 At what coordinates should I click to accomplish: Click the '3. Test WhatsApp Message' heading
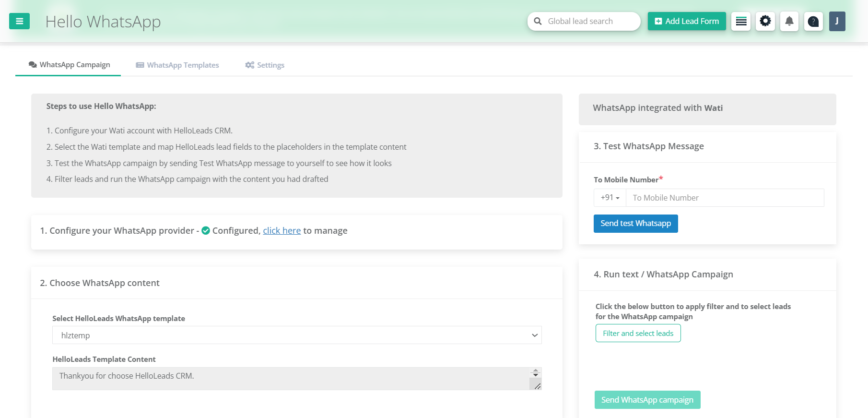(649, 146)
